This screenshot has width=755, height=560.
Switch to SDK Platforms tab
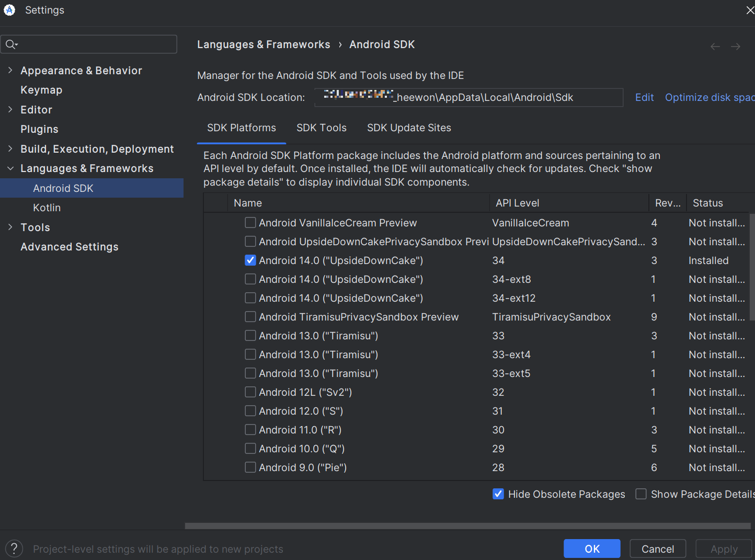click(242, 128)
